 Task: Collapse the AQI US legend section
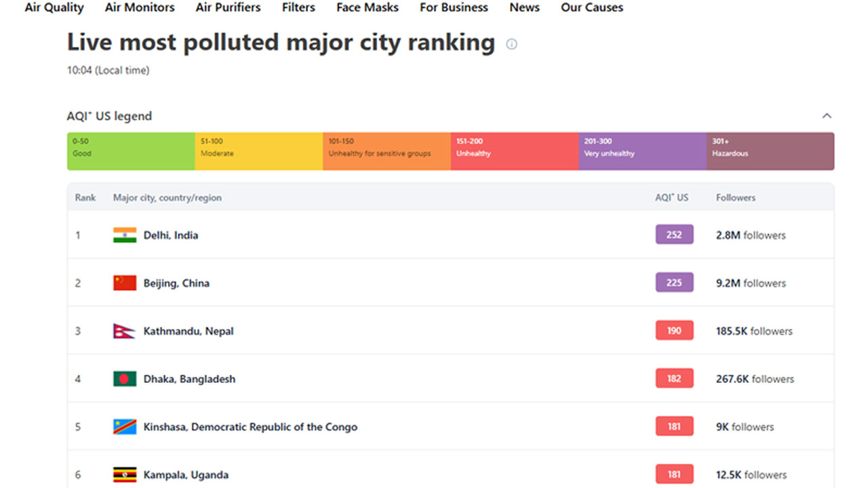827,116
